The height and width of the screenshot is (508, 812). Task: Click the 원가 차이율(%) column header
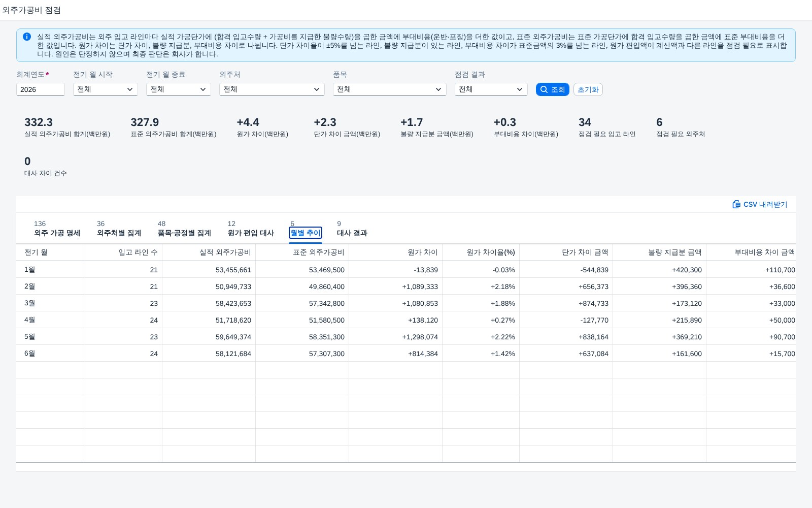[481, 252]
